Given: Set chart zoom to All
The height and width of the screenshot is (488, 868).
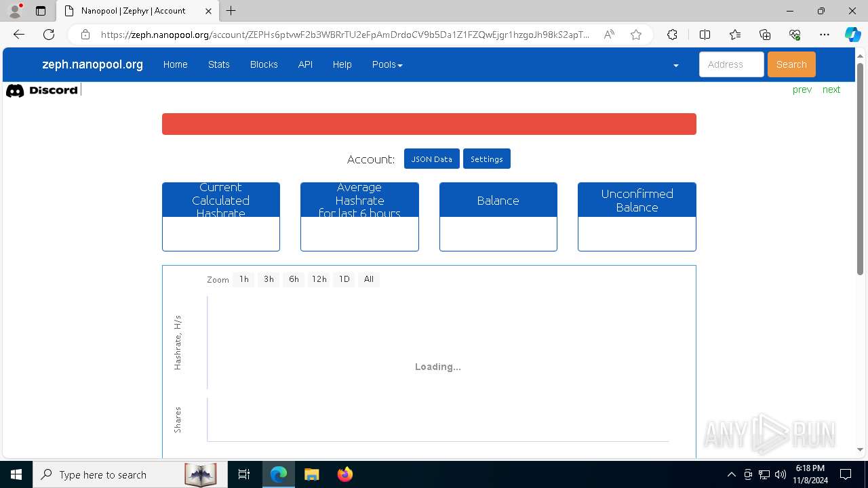Looking at the screenshot, I should pyautogui.click(x=369, y=279).
